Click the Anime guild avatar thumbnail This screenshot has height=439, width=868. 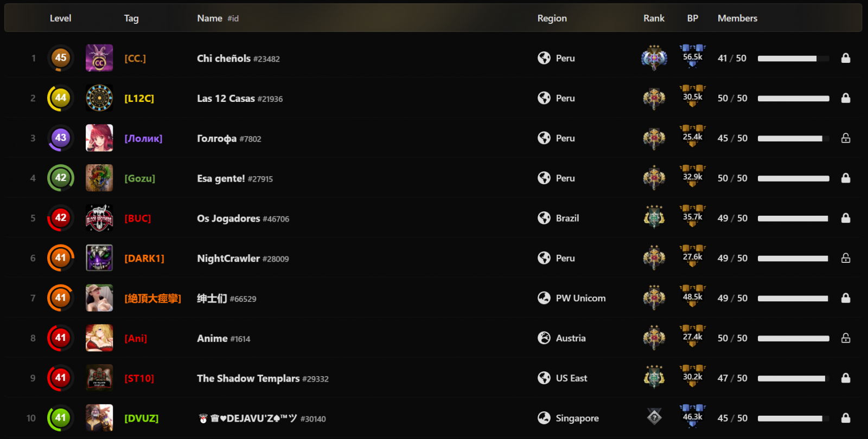[x=99, y=338]
